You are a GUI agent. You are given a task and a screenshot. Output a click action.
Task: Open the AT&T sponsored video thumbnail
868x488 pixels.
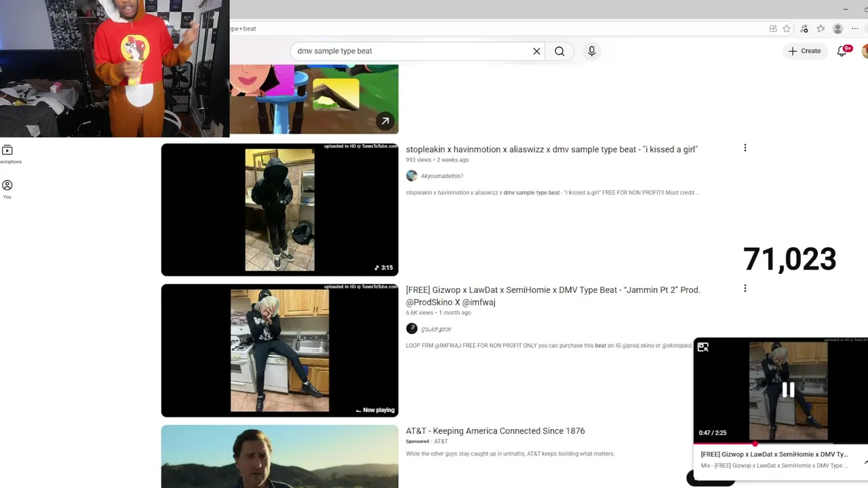279,456
